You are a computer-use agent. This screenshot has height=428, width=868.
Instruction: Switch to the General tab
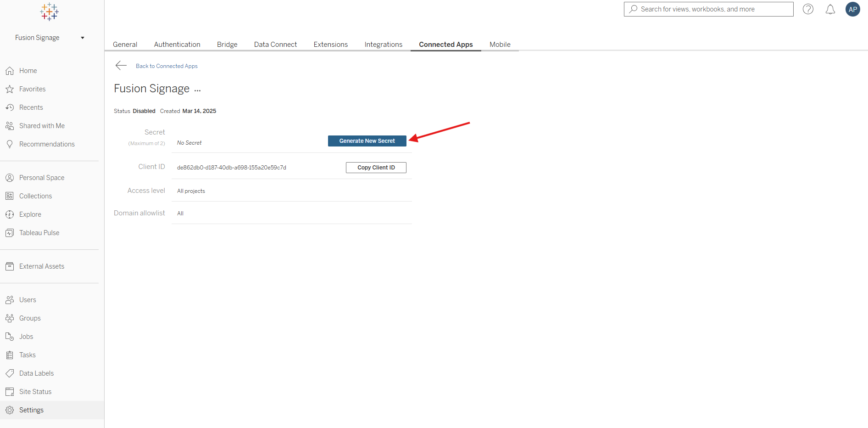coord(125,45)
